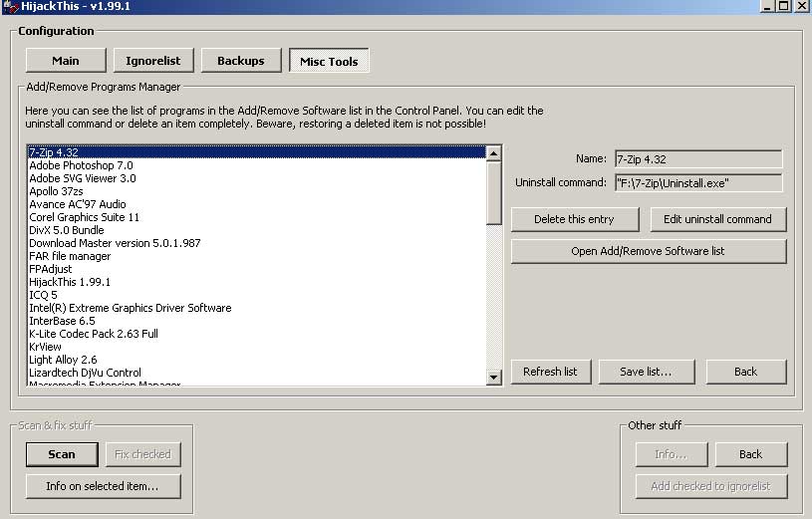Image resolution: width=812 pixels, height=519 pixels.
Task: Click the HijackThis title bar icon
Action: coord(10,7)
